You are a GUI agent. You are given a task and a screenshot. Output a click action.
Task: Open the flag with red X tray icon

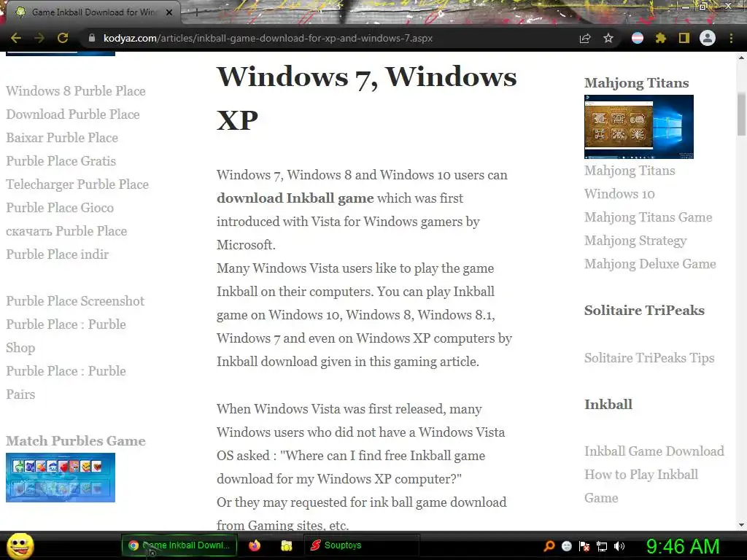click(584, 545)
